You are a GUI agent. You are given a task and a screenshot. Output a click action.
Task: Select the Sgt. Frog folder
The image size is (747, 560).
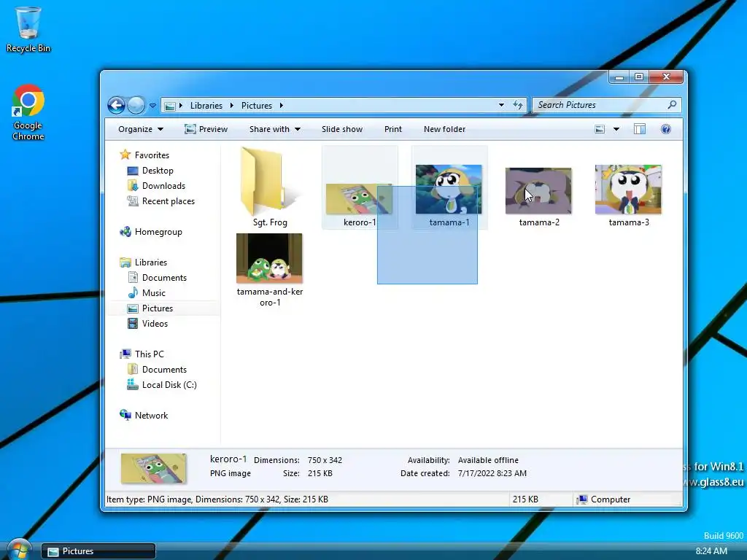point(270,187)
